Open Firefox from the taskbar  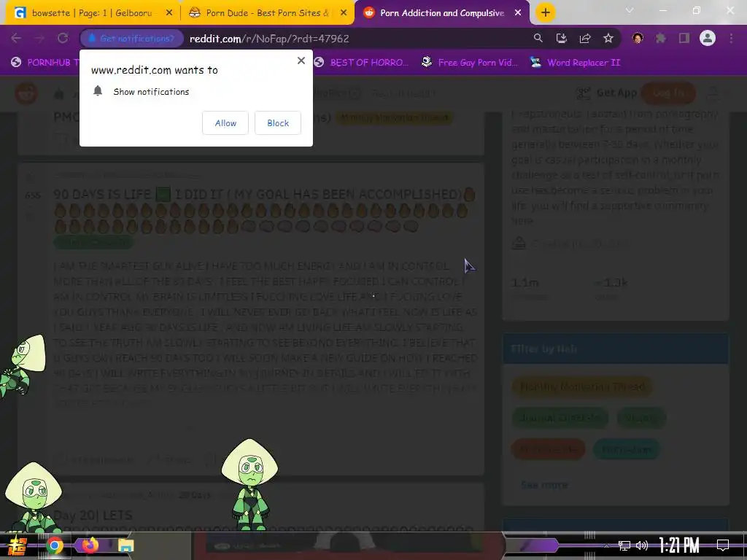coord(90,545)
